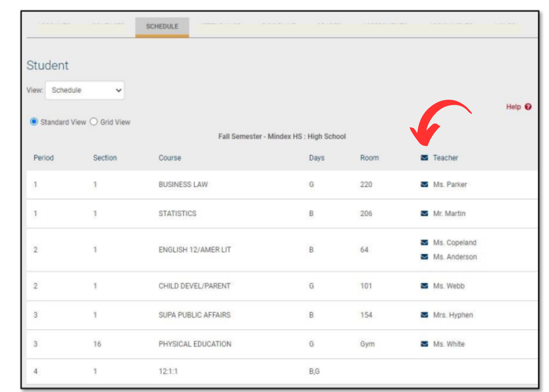
Task: Click the Help question mark icon
Action: 528,107
